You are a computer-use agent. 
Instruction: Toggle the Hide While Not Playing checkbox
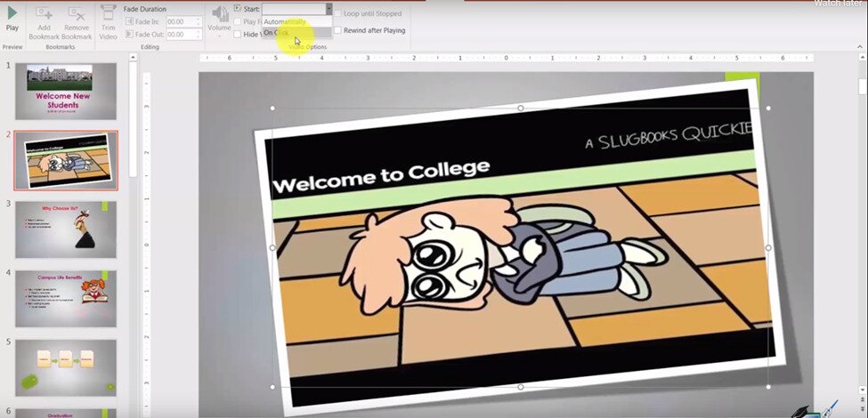[237, 35]
